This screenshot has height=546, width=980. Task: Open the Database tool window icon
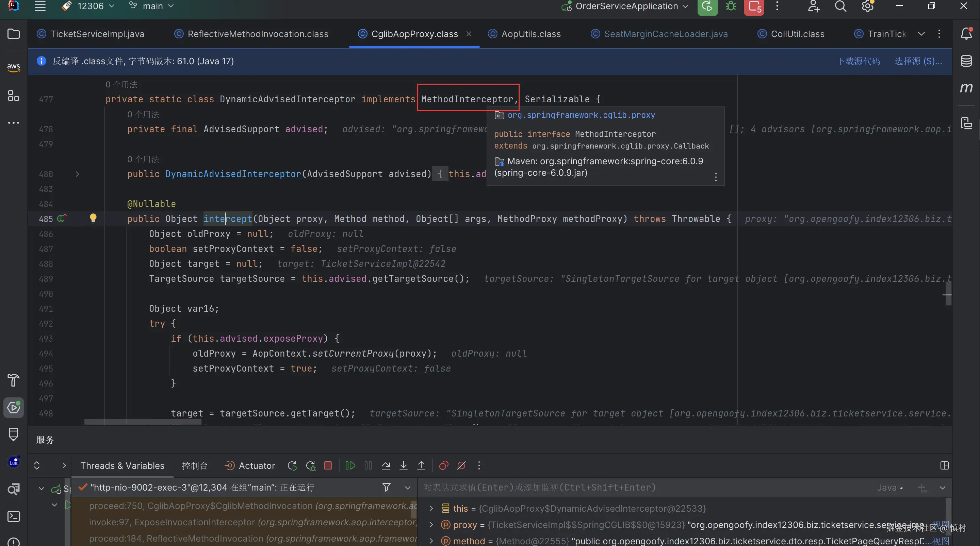click(x=966, y=61)
